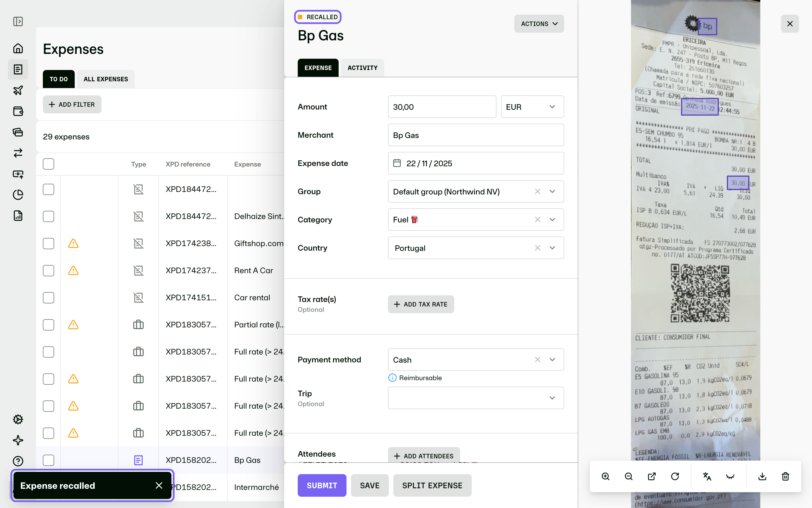
Task: Open the Trip dropdown
Action: pyautogui.click(x=476, y=398)
